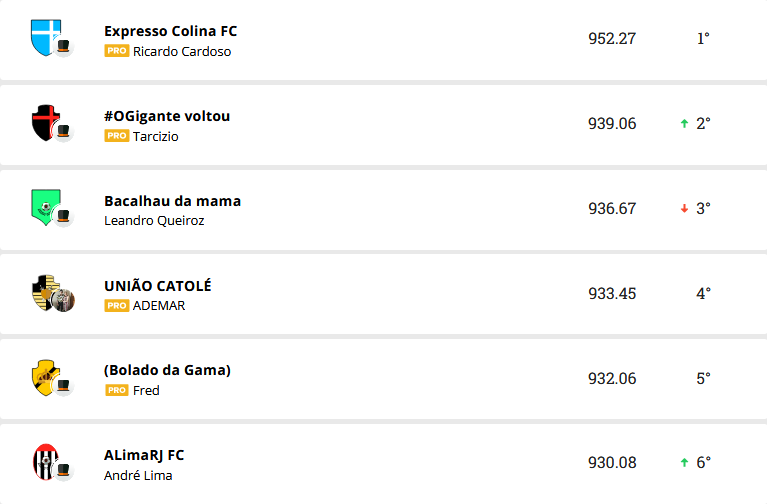Image resolution: width=767 pixels, height=504 pixels.
Task: Click the PRO badge beside ADEMAR
Action: (116, 306)
